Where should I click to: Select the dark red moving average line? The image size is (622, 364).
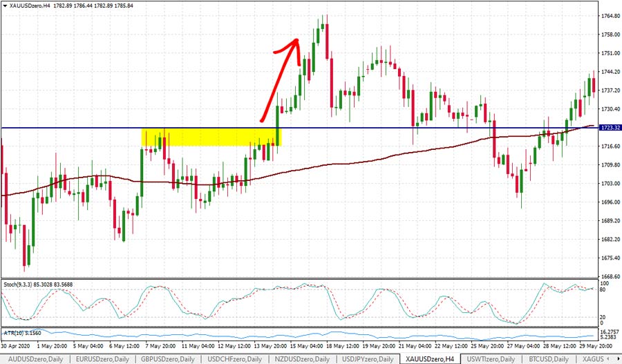[x=346, y=163]
